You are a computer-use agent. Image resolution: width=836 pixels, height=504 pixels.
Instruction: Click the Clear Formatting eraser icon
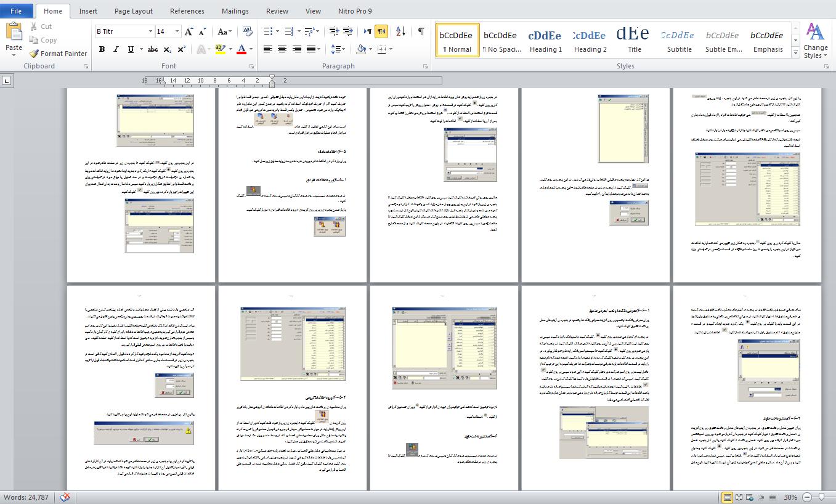[248, 31]
